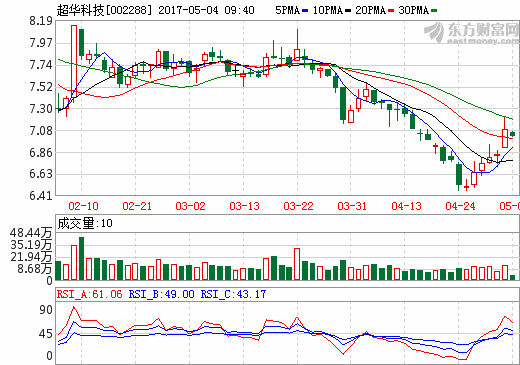Click the 03-22 date marker
This screenshot has height=365, width=520.
(x=299, y=206)
